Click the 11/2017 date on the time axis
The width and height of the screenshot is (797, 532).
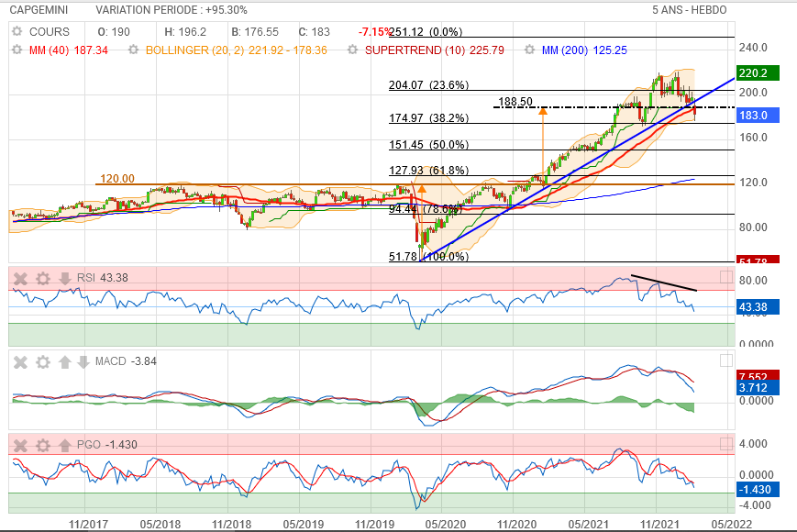(x=88, y=524)
